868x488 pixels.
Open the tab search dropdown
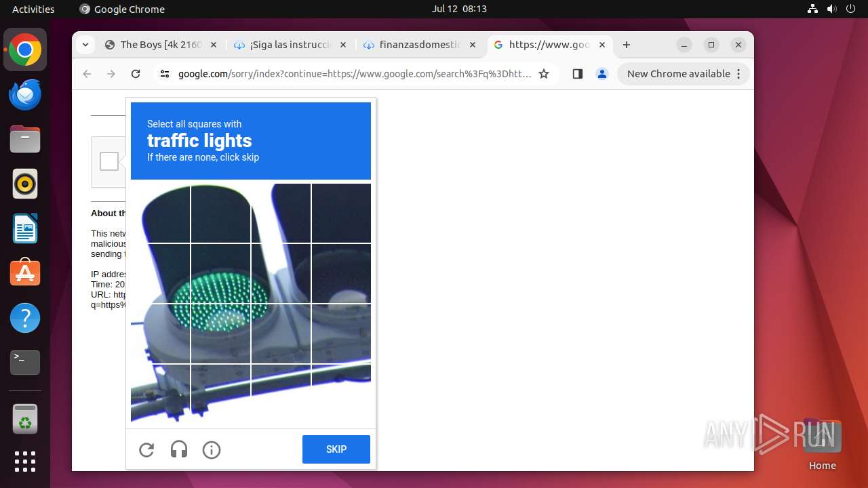[85, 45]
